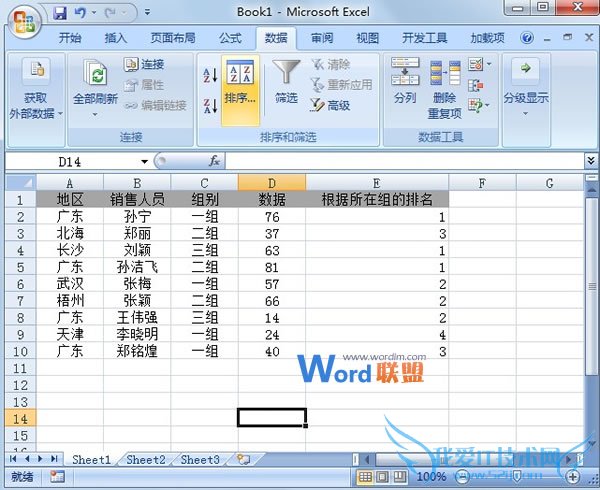Select cell containing 梧州

pos(70,300)
